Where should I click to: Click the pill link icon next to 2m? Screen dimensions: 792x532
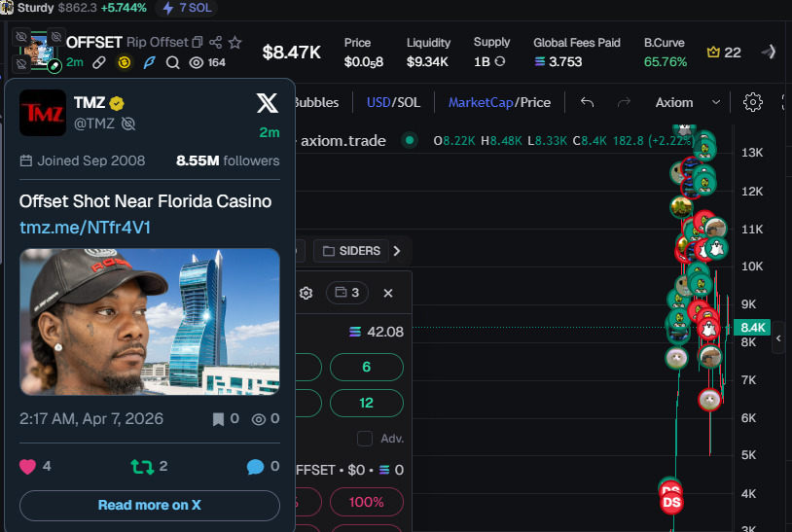pyautogui.click(x=99, y=62)
